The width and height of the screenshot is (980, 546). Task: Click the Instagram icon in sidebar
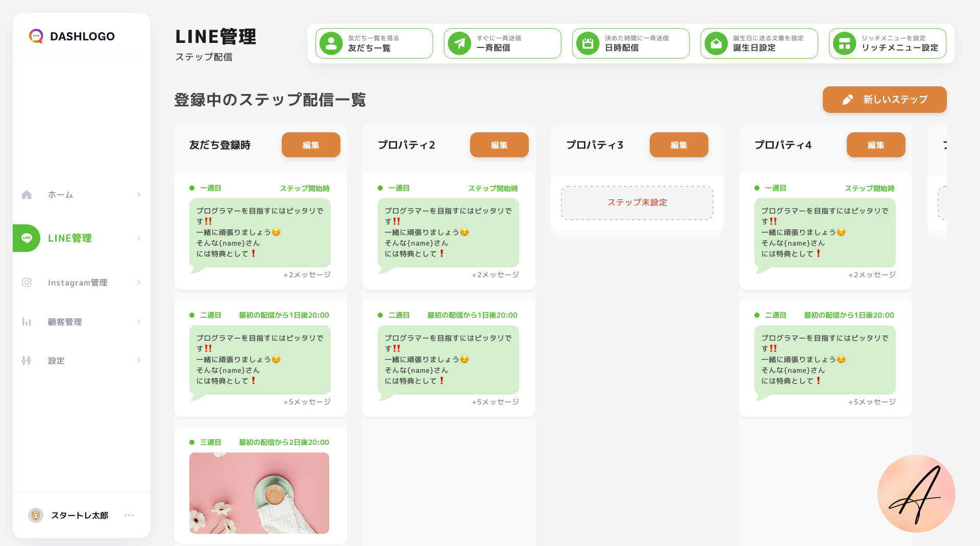click(x=27, y=282)
